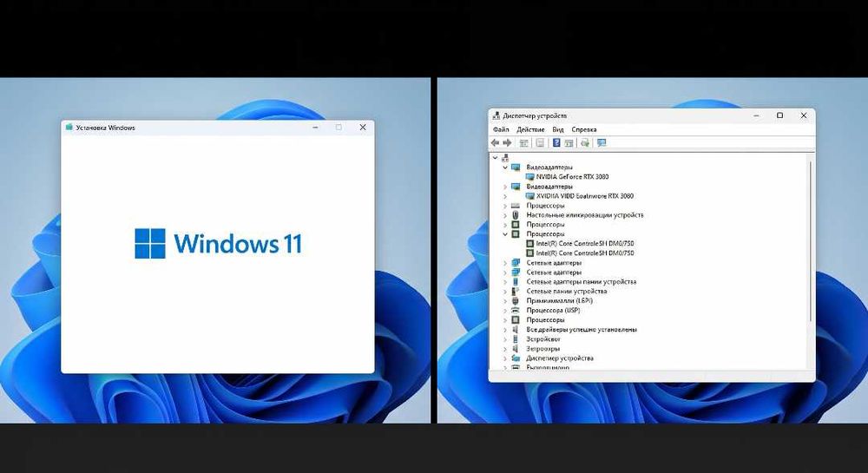Expand the Диспетчер устройства tree category
Image resolution: width=868 pixels, height=473 pixels.
tap(505, 358)
